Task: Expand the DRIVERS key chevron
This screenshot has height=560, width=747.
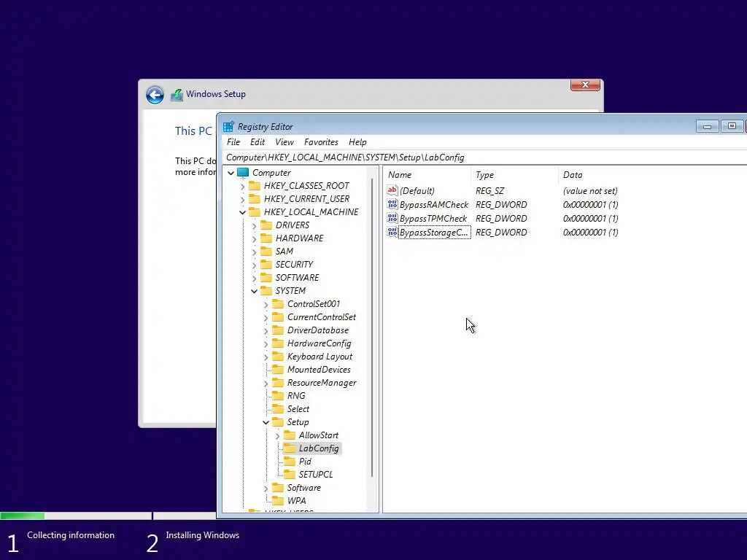Action: (x=254, y=225)
